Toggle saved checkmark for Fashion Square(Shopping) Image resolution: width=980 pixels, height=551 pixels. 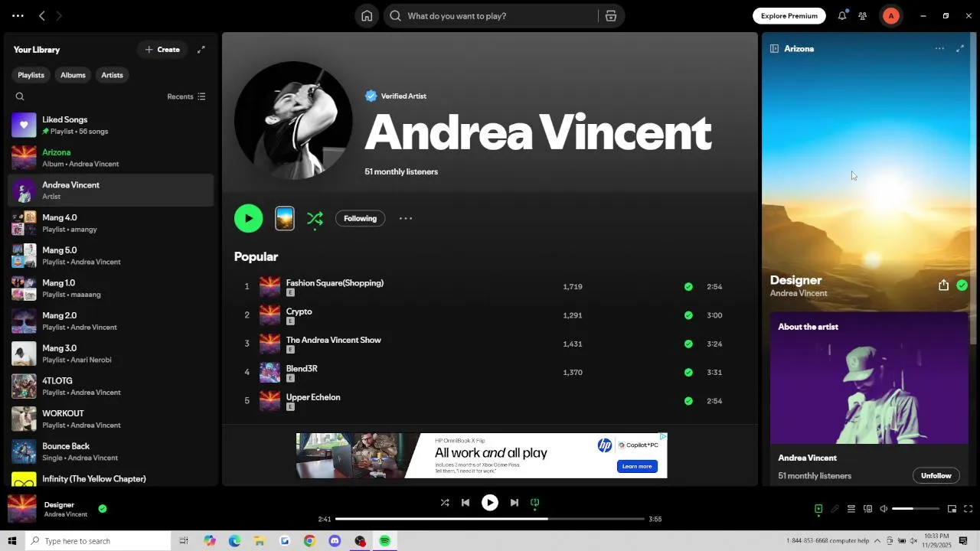(x=688, y=287)
